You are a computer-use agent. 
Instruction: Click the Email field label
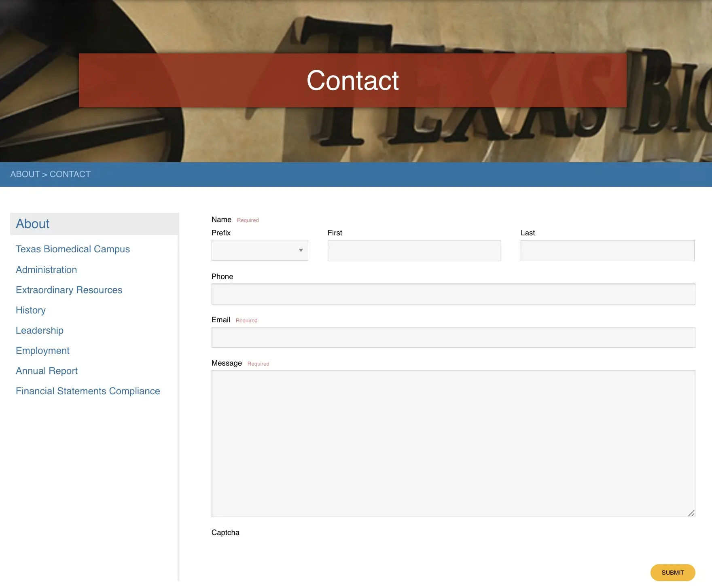(221, 320)
